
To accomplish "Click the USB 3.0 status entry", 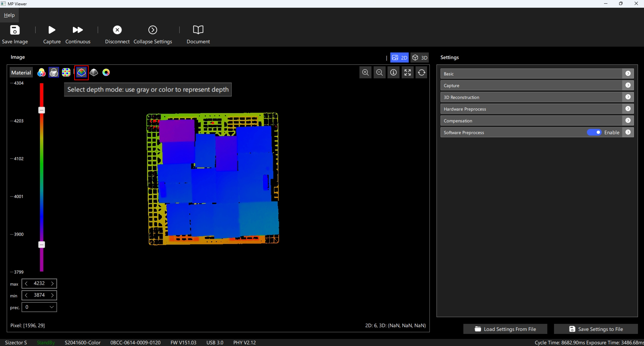I will point(215,342).
